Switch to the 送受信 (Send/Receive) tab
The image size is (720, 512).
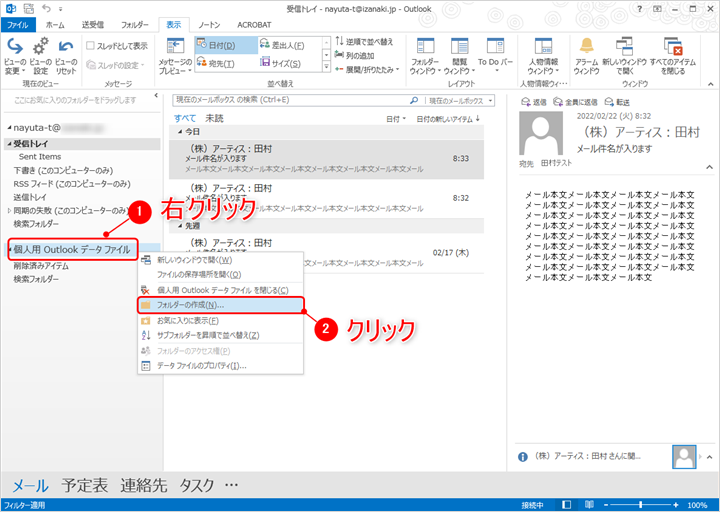93,25
